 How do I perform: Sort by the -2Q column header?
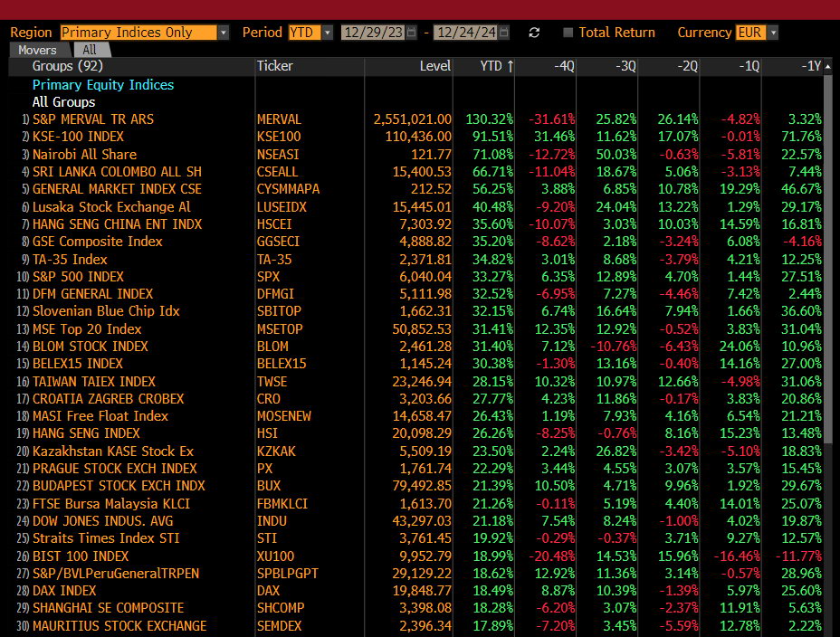pyautogui.click(x=687, y=66)
